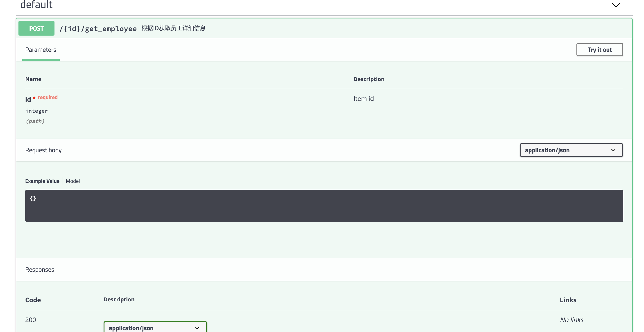This screenshot has height=332, width=644.
Task: Select the Parameters tab
Action: coord(41,50)
